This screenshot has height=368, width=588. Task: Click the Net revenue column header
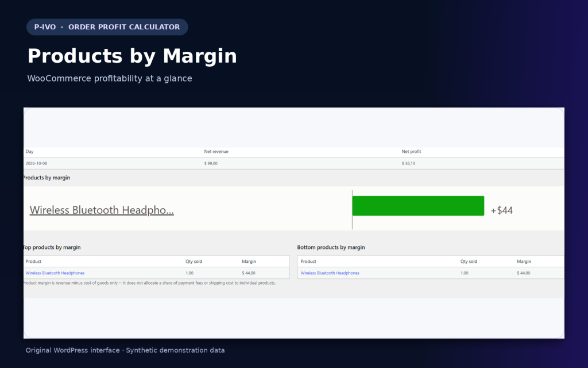216,152
